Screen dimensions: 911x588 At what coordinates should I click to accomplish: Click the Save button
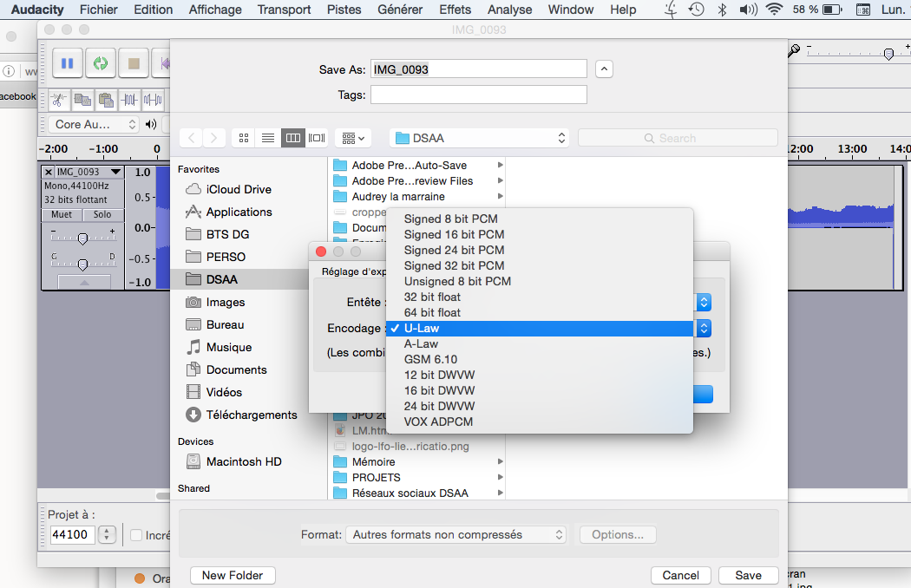pyautogui.click(x=748, y=575)
